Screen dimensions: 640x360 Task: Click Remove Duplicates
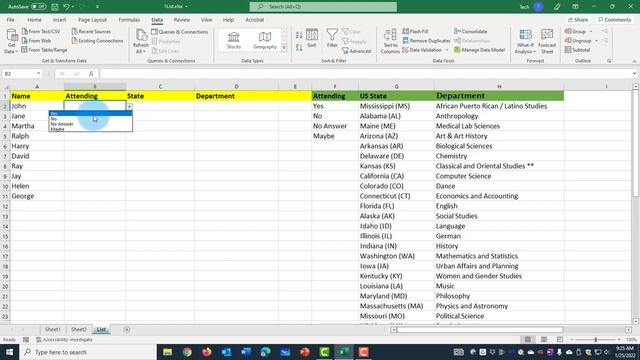(x=426, y=40)
